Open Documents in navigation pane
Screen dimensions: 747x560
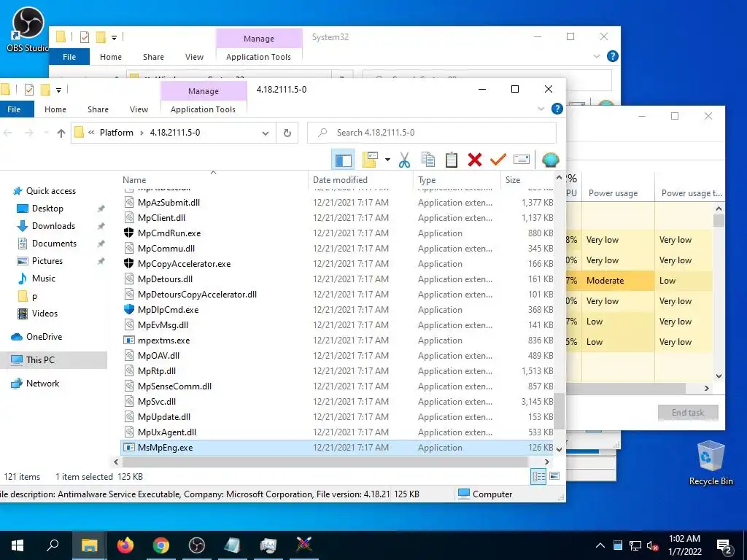[54, 244]
